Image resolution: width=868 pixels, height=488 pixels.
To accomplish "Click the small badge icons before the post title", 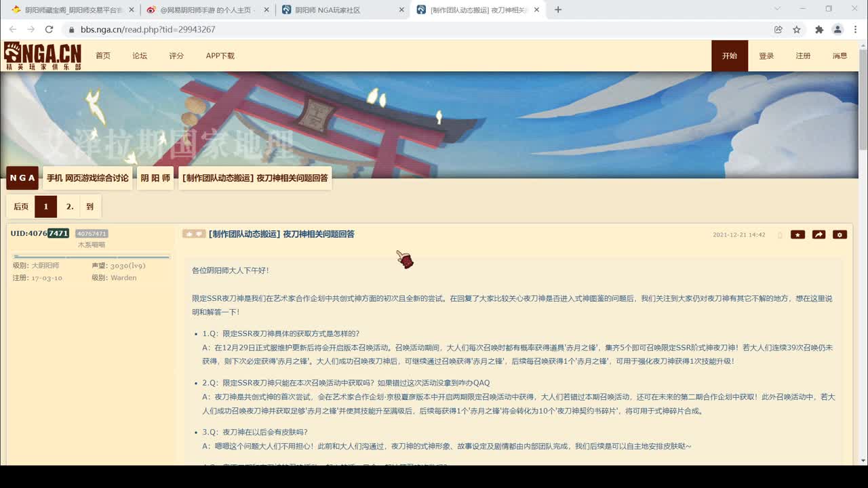I will 194,234.
